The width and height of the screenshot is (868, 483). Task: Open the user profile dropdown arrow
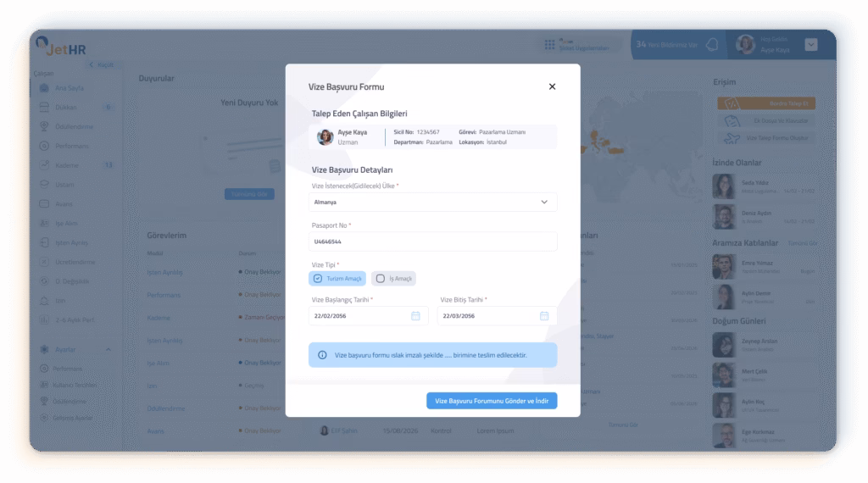tap(811, 45)
